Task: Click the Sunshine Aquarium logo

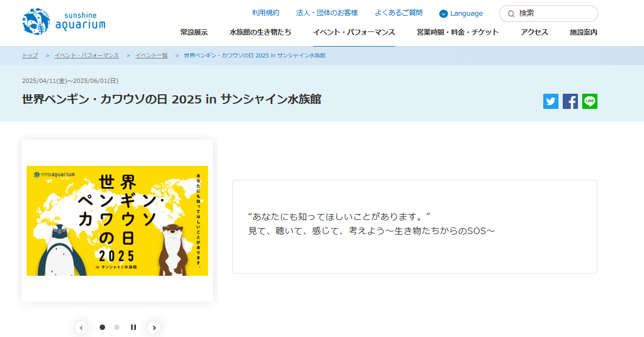Action: click(x=64, y=22)
